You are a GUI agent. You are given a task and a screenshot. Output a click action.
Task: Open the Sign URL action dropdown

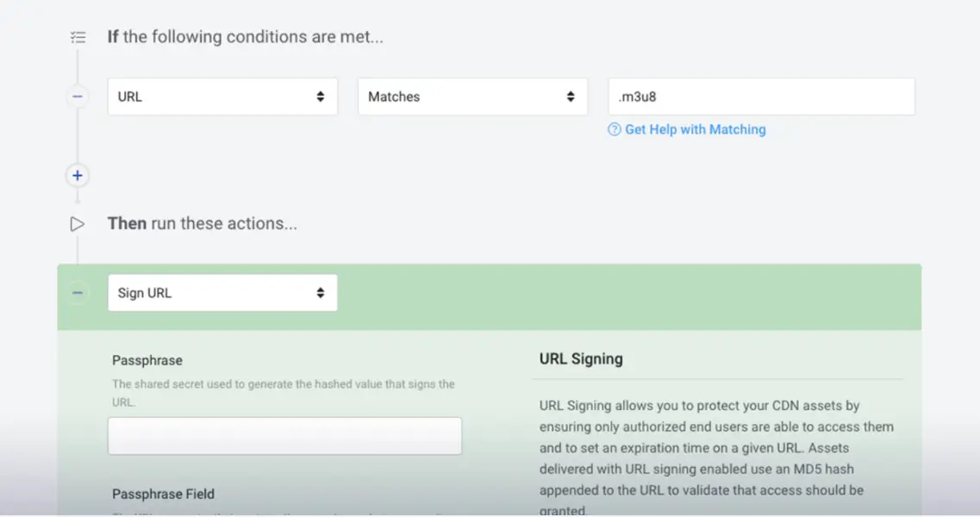click(x=222, y=293)
